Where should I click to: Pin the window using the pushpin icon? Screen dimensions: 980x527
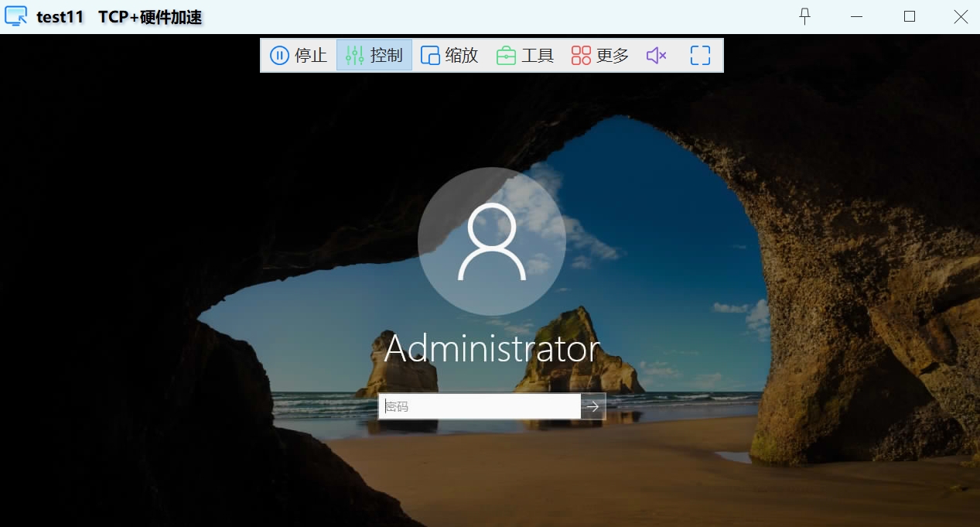click(805, 16)
